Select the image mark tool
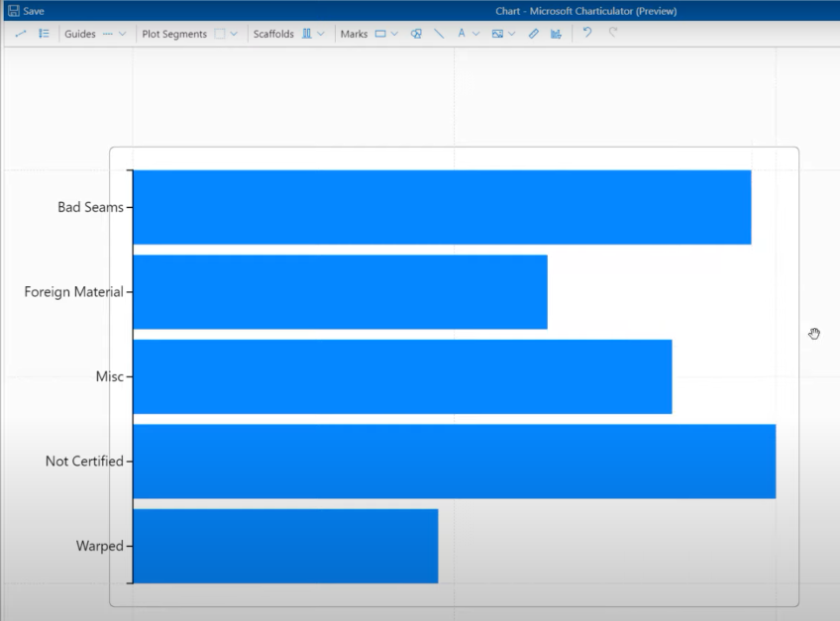This screenshot has width=840, height=621. (497, 34)
